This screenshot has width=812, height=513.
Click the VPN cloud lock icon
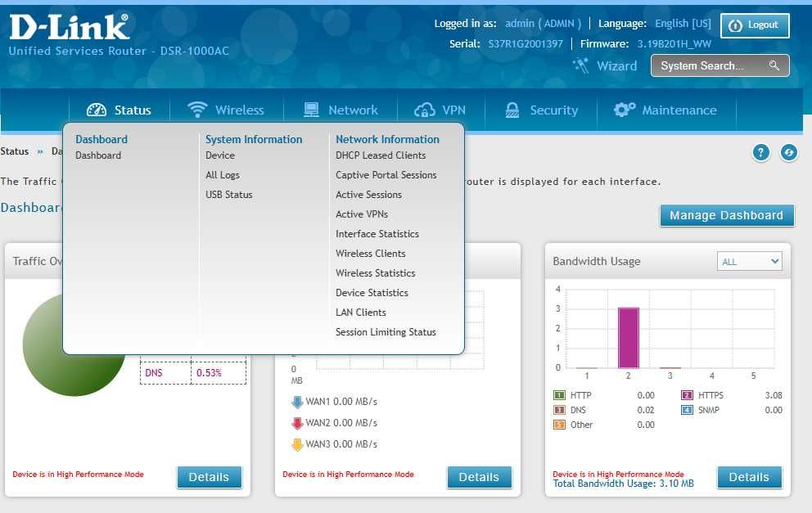pyautogui.click(x=425, y=110)
